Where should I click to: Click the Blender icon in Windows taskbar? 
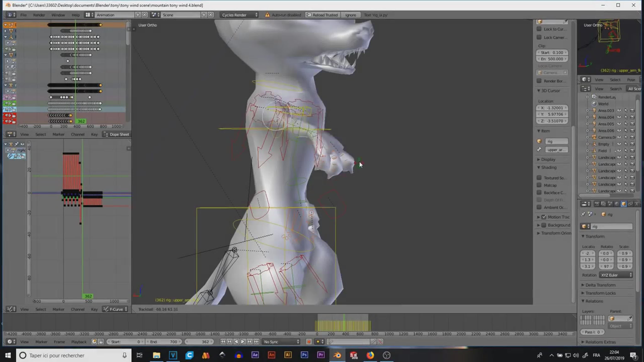tap(337, 355)
